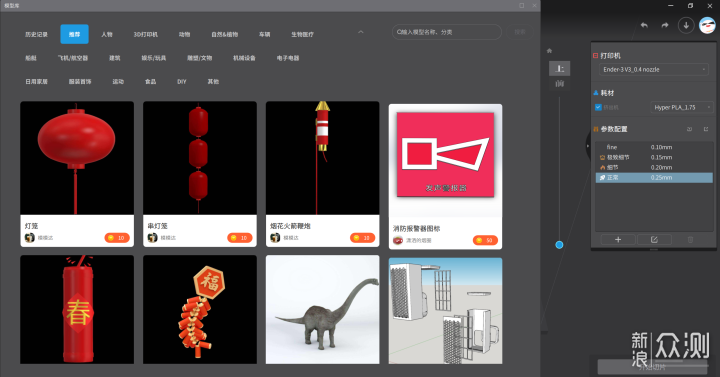Select the 自然&植物 category tab
The width and height of the screenshot is (720, 377).
pos(225,34)
